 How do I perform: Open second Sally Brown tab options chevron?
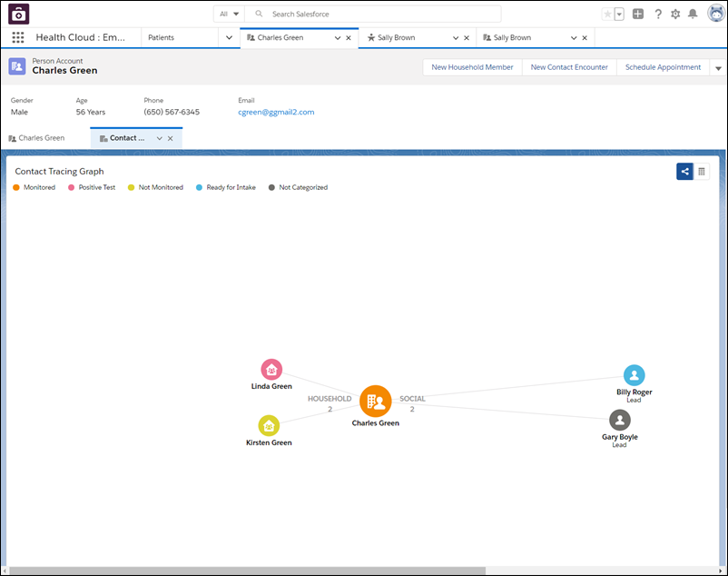574,38
